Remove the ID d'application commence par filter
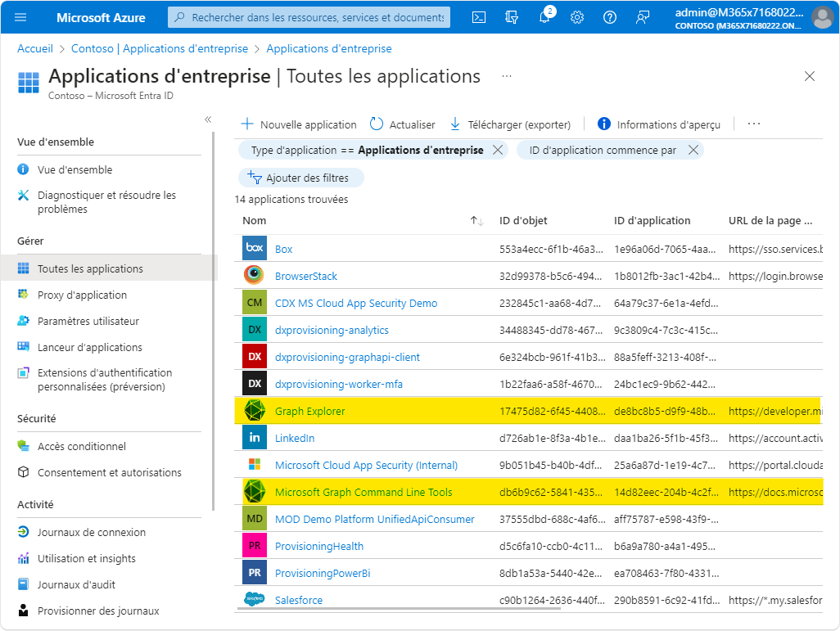 [x=693, y=150]
